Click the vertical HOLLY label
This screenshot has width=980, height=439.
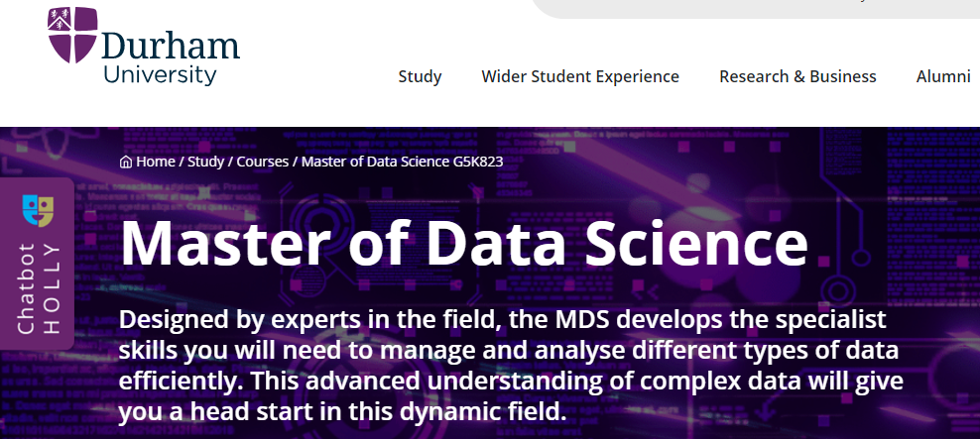52,287
